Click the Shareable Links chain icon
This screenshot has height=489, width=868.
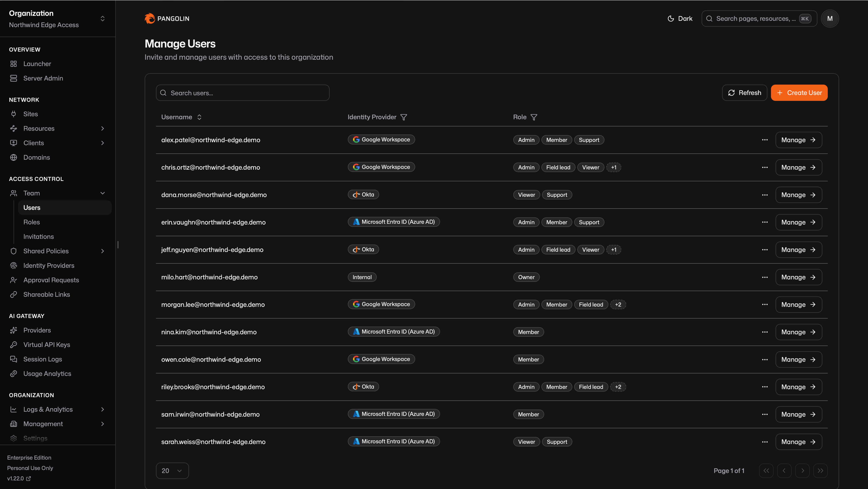pos(14,295)
